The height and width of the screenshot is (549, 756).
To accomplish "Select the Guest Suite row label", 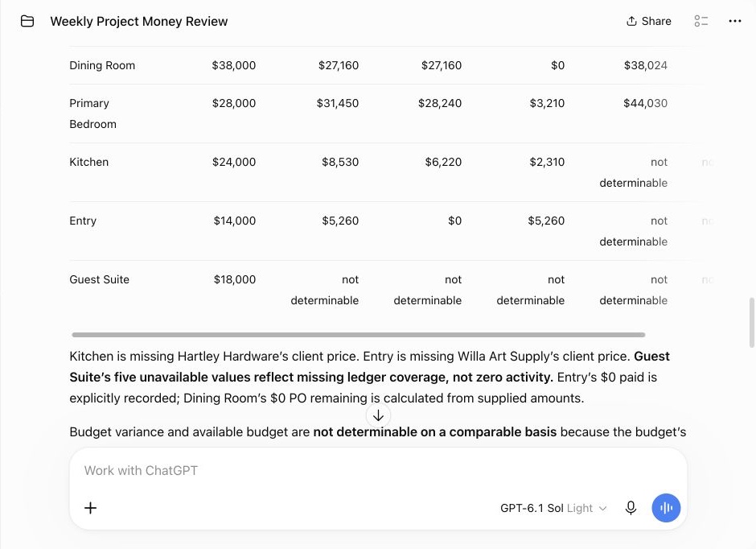I will (x=99, y=280).
